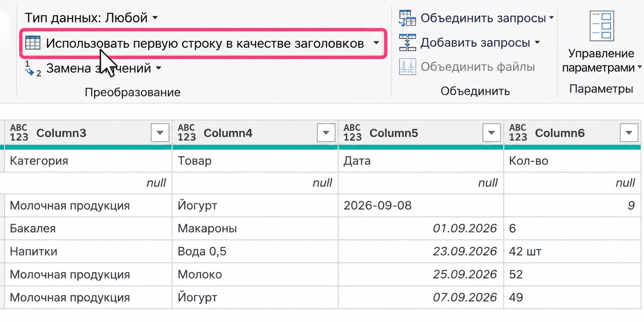Select the 'Кол-во' cell

tap(572, 161)
